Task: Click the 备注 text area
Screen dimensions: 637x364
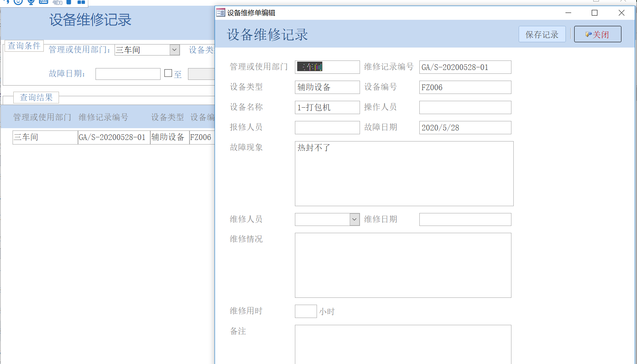Action: (403, 344)
